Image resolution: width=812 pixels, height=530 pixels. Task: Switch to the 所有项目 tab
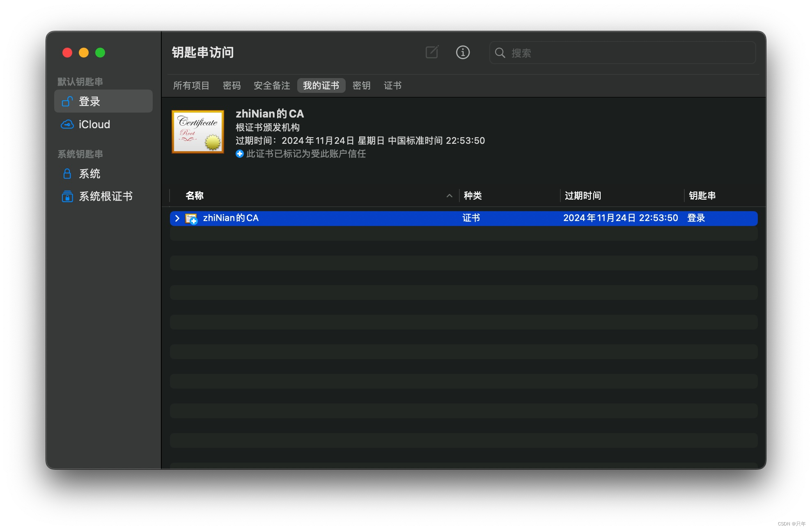coord(191,85)
